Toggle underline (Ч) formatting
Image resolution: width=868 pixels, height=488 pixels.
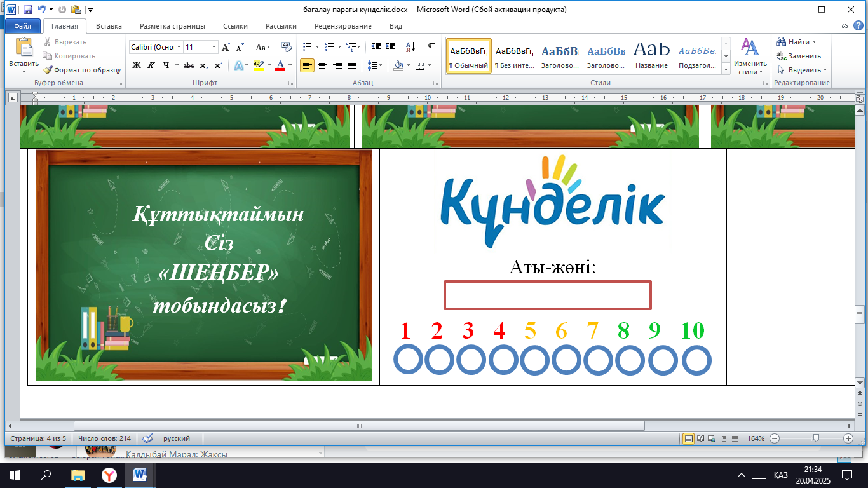click(166, 65)
